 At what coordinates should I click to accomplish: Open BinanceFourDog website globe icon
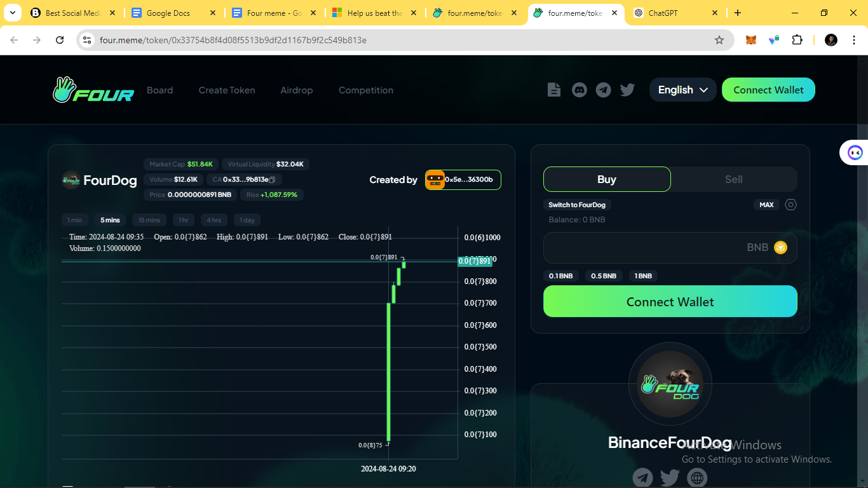point(697,477)
